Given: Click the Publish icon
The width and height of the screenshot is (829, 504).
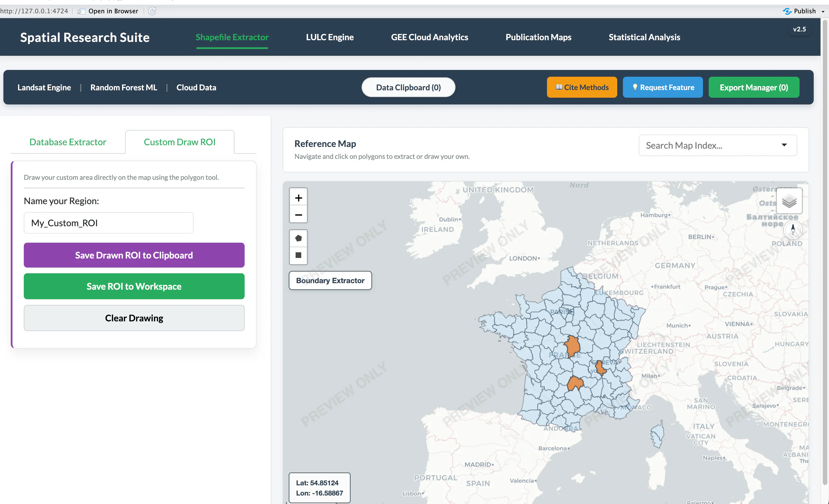Looking at the screenshot, I should (787, 11).
